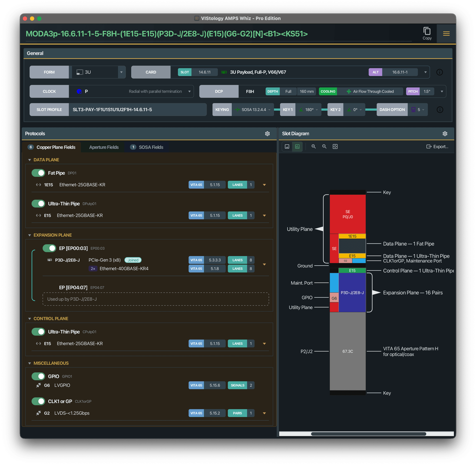The height and width of the screenshot is (465, 476).
Task: Click the G6 LVGPIO plug icon
Action: coord(38,385)
